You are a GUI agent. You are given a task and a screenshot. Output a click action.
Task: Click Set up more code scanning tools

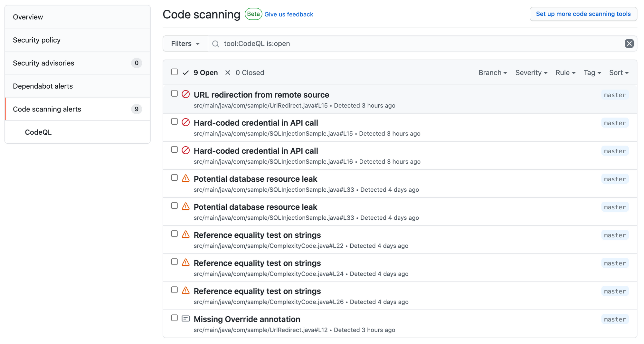pos(583,14)
